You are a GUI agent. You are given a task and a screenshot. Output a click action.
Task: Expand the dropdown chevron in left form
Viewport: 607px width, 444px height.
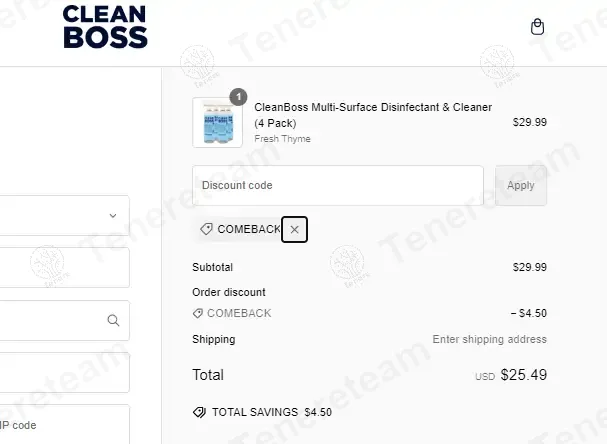113,215
